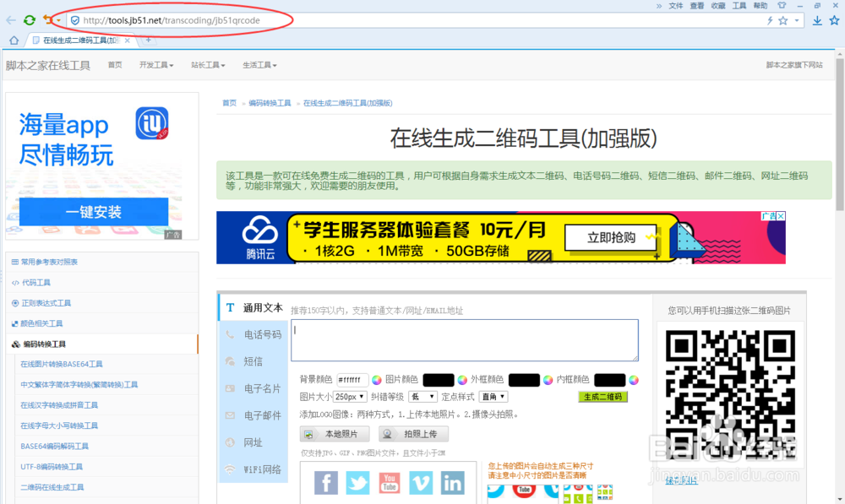The width and height of the screenshot is (845, 504).
Task: Select 电话号码 tab
Action: (x=253, y=334)
